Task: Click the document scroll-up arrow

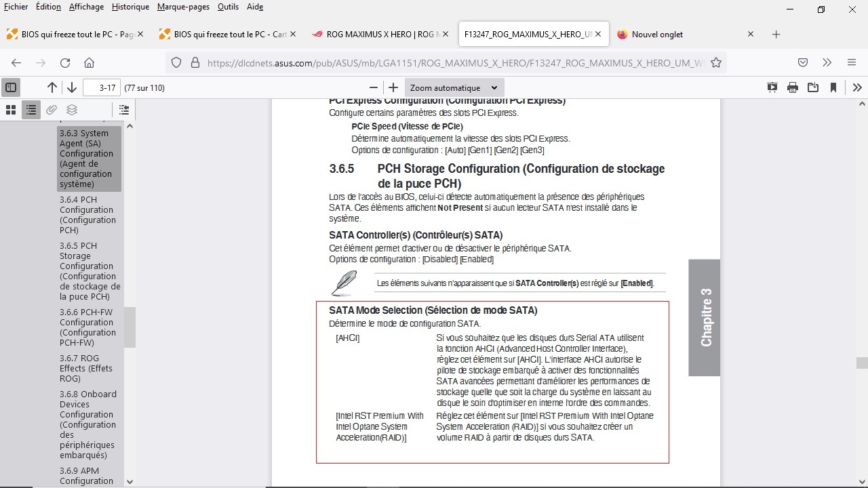Action: (862, 104)
